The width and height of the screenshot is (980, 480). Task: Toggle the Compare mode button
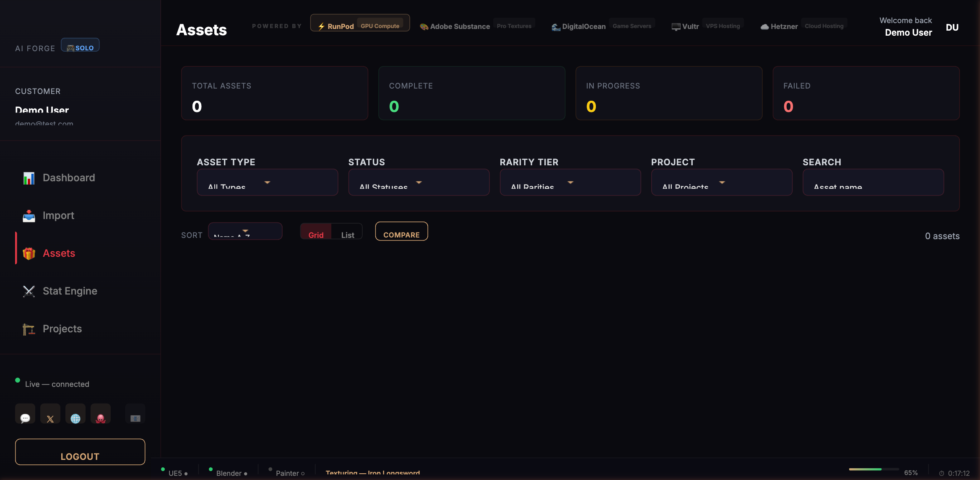point(401,232)
